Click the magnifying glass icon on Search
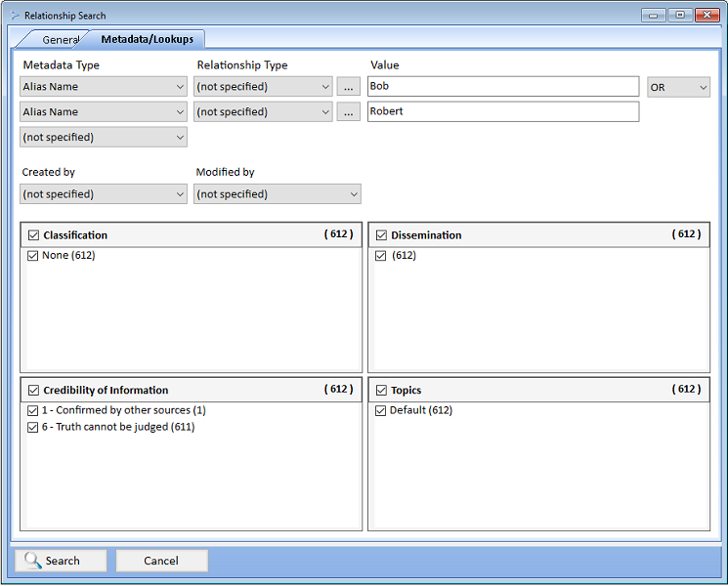The width and height of the screenshot is (728, 586). (x=33, y=560)
